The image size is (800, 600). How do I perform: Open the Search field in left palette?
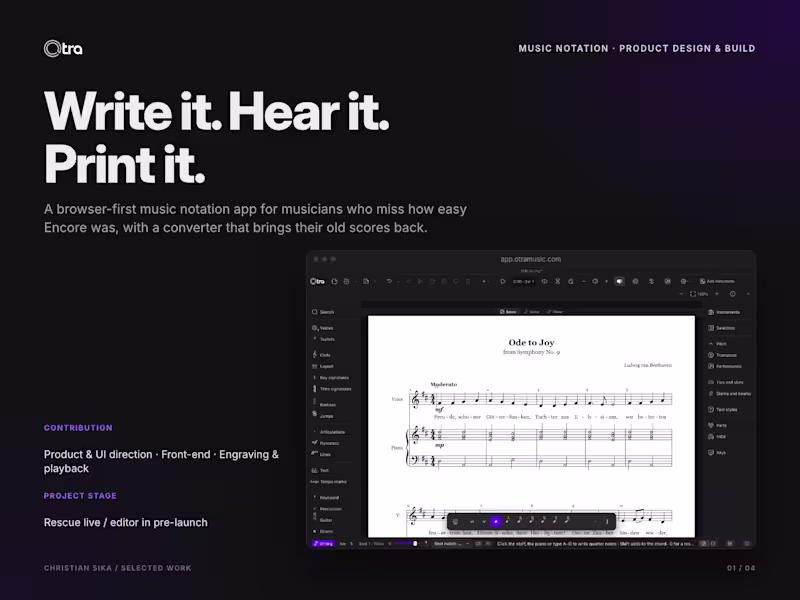(323, 312)
